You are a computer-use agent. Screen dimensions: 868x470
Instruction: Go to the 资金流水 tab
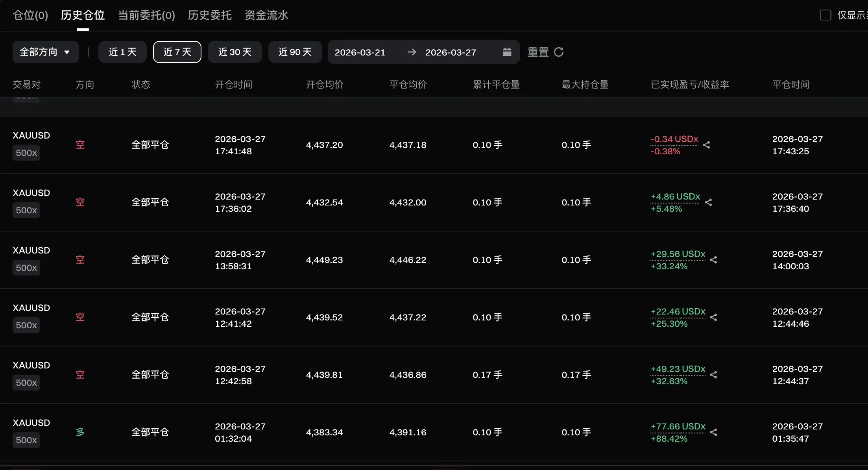266,15
